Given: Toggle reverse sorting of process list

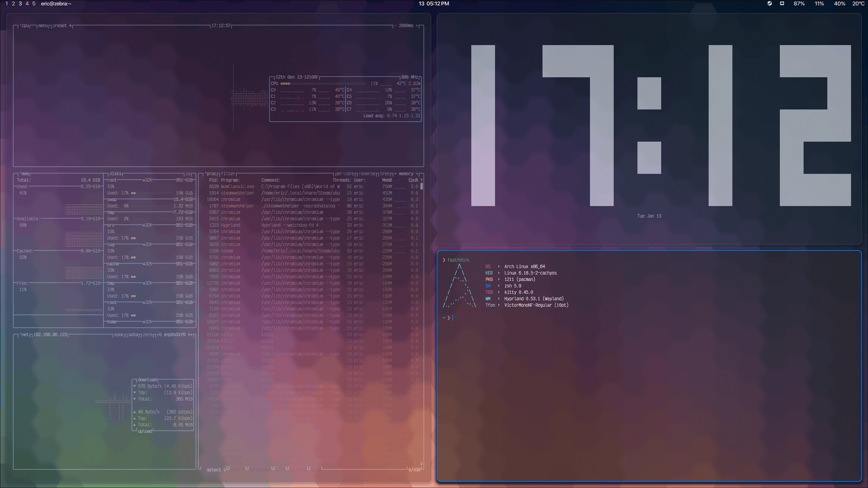Looking at the screenshot, I should [367, 174].
